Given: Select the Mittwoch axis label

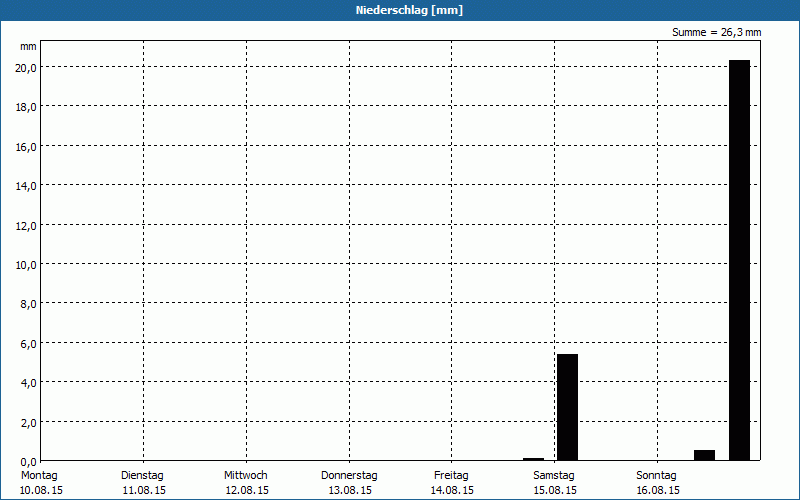Looking at the screenshot, I should click(x=246, y=476).
